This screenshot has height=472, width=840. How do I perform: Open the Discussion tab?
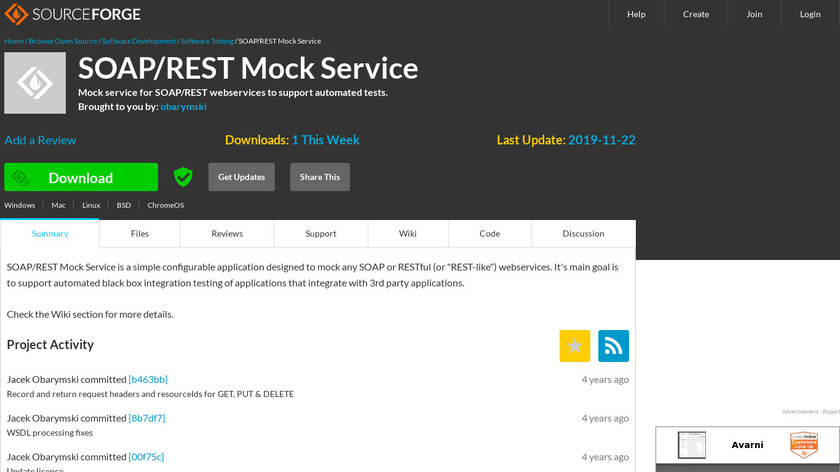click(583, 234)
